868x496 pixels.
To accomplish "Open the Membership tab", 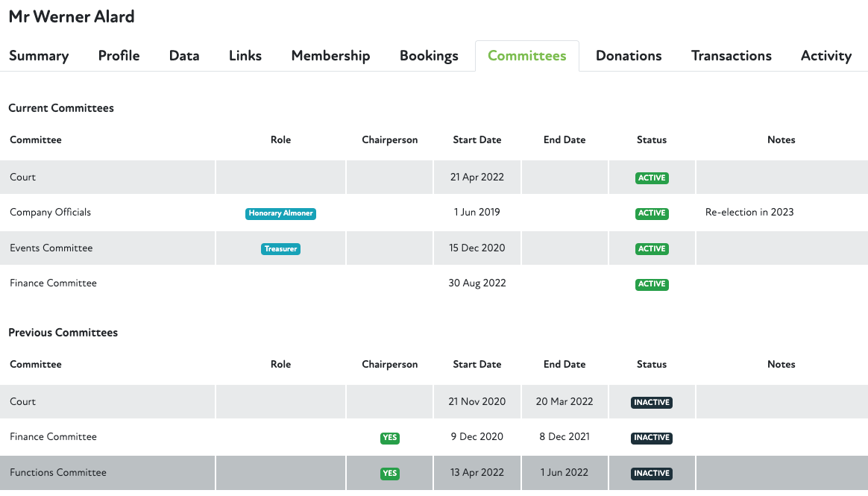I will tap(330, 56).
